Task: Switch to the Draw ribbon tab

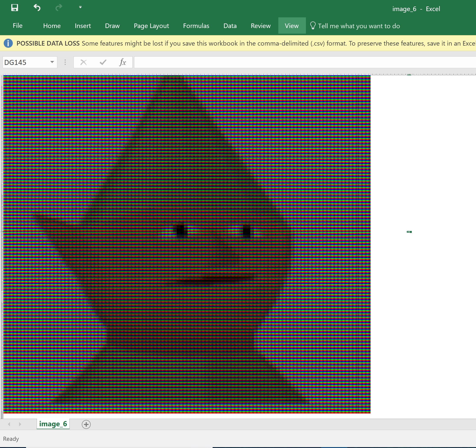Action: (112, 26)
